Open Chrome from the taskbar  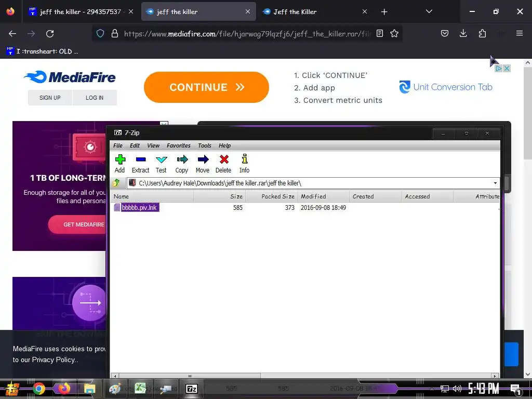point(38,389)
